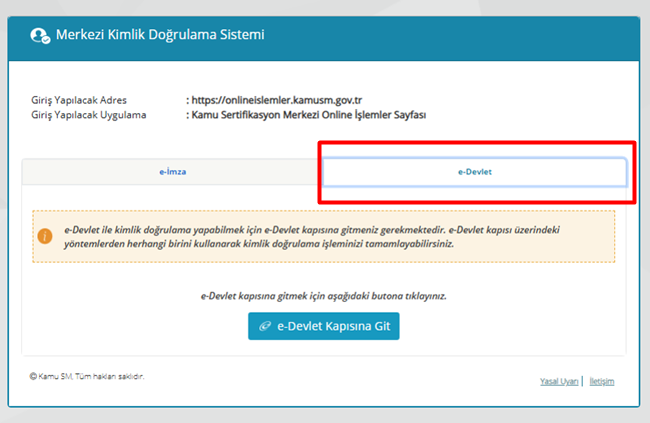Click the e-Devlet kimlik doğrulama notice text

coord(312,236)
